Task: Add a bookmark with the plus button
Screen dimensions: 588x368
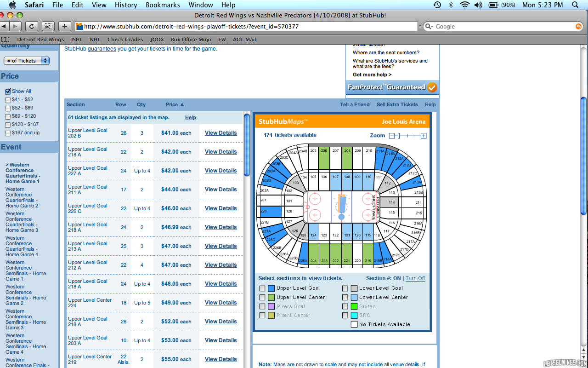Action: click(x=65, y=26)
